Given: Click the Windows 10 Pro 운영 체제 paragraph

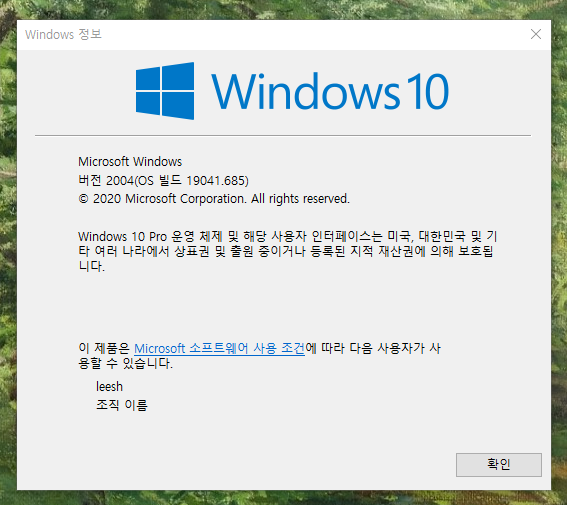Looking at the screenshot, I should coord(288,251).
